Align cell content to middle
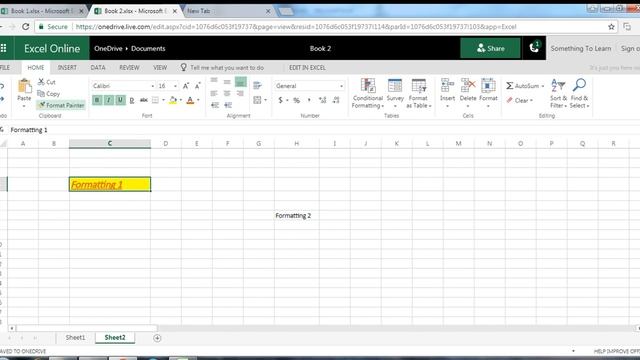640x360 pixels. pos(227,82)
